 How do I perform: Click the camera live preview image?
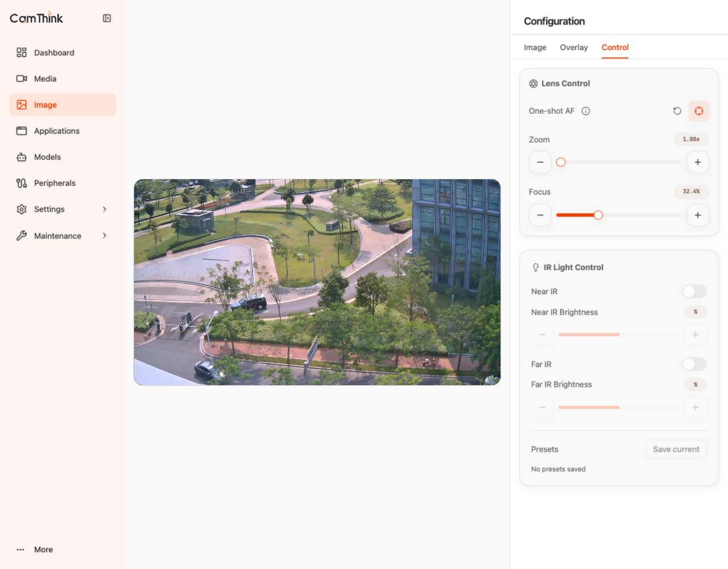click(x=317, y=282)
